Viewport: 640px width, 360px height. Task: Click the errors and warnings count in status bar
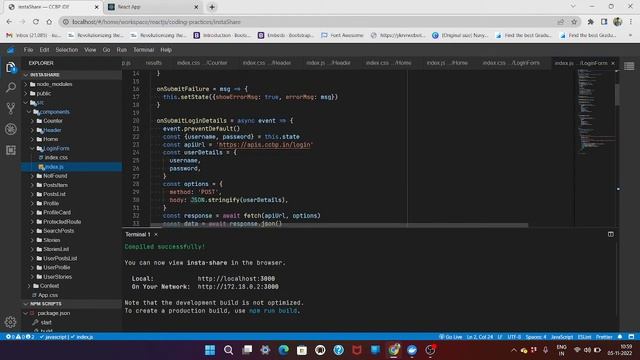click(x=20, y=337)
